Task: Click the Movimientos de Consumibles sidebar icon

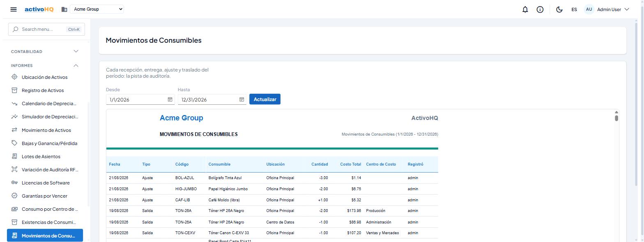Action: pyautogui.click(x=14, y=235)
